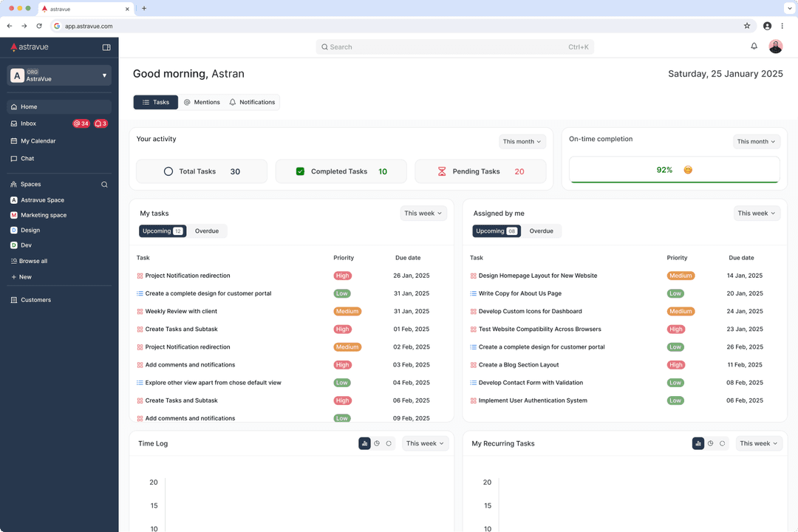
Task: Open Your activity This month dropdown
Action: tap(522, 142)
